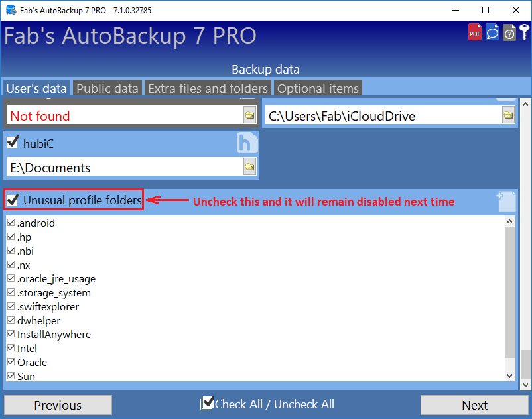Toggle the .oracle_jre_usage checkbox
This screenshot has height=419, width=532.
coord(11,278)
